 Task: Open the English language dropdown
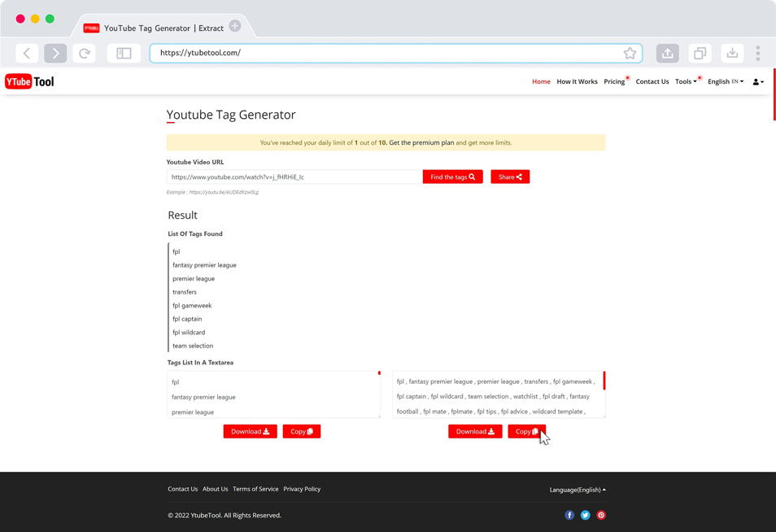(x=722, y=81)
